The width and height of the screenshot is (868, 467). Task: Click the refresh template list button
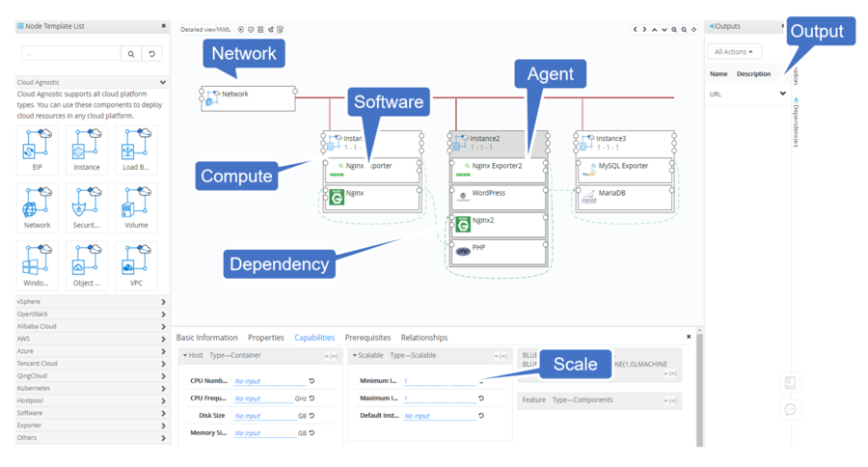(151, 54)
